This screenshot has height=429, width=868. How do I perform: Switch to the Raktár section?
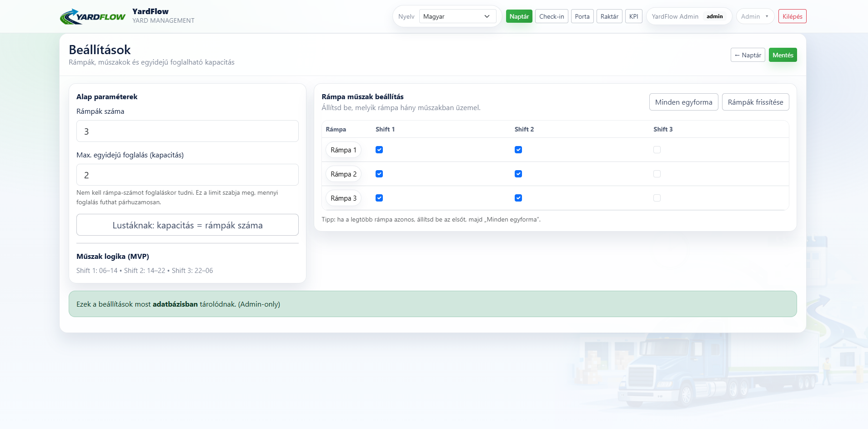click(609, 16)
